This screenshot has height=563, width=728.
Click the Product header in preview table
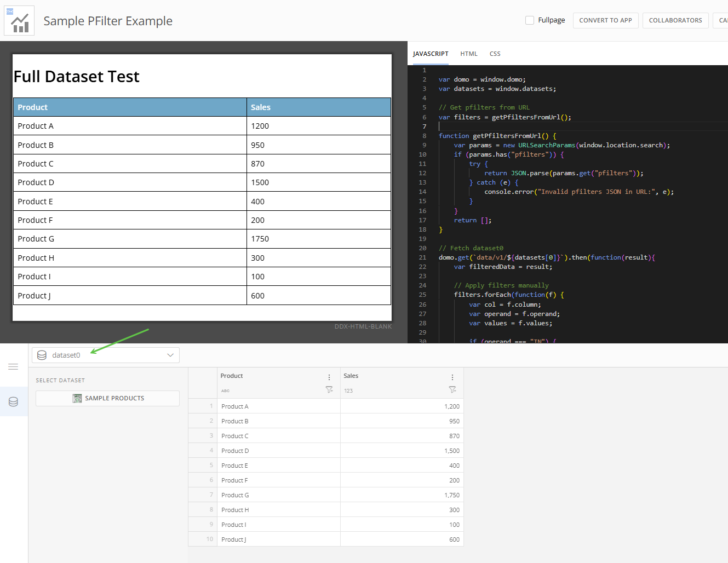click(130, 107)
